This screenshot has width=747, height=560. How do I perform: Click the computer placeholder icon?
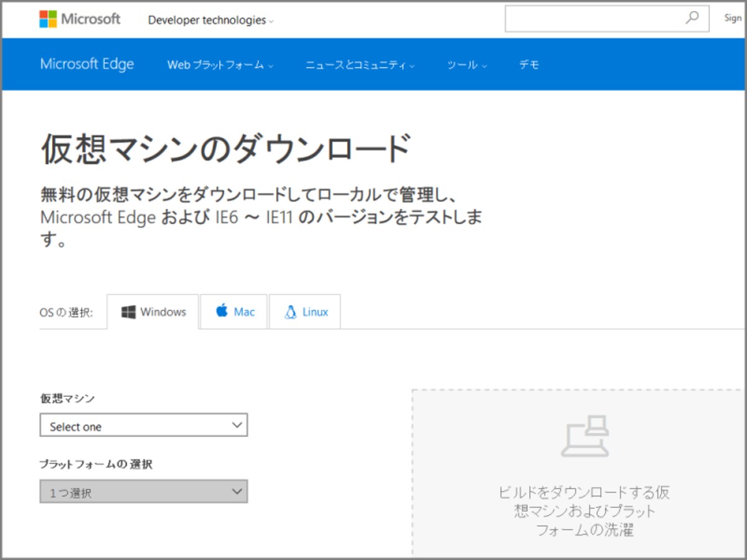(585, 436)
